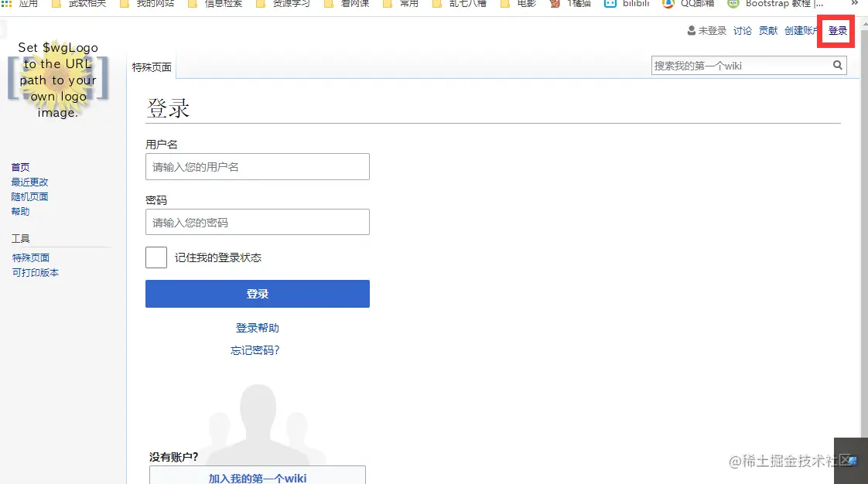Open 随机页面 in the sidebar

pyautogui.click(x=30, y=197)
